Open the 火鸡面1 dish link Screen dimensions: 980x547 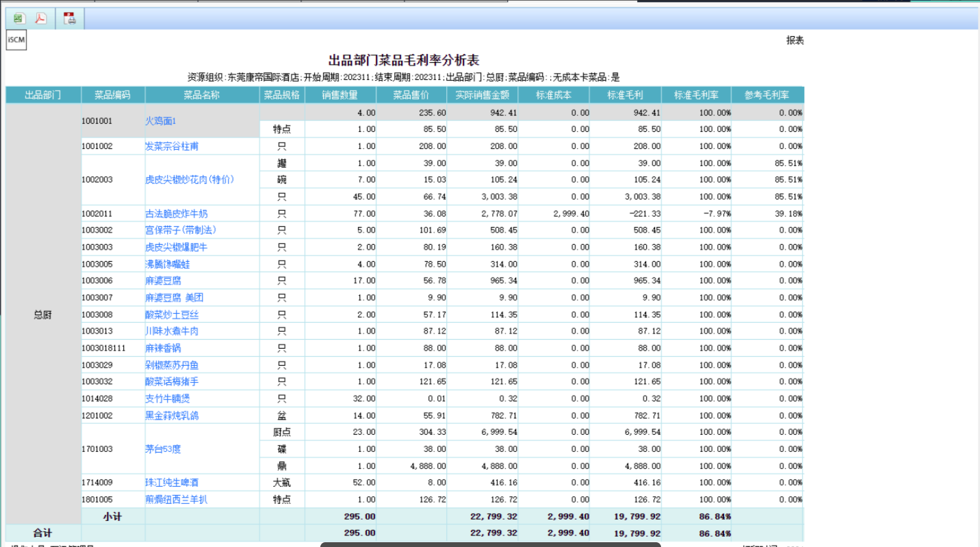160,121
